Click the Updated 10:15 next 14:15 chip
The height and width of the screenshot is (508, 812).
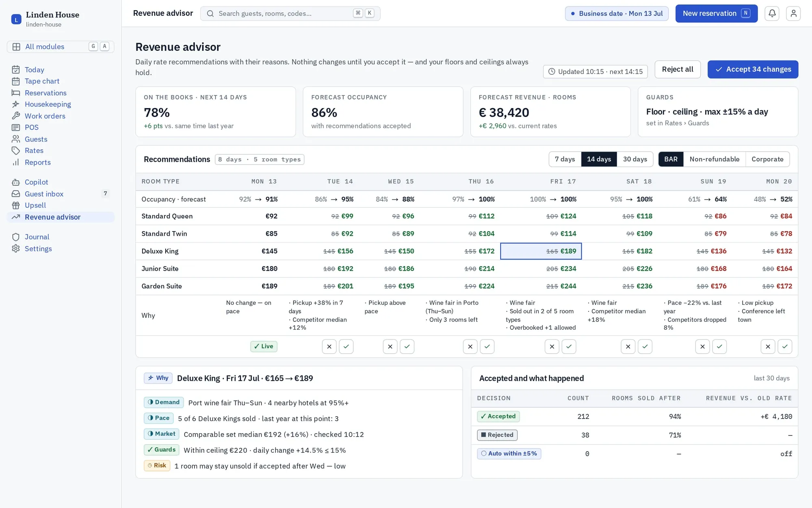pyautogui.click(x=595, y=72)
